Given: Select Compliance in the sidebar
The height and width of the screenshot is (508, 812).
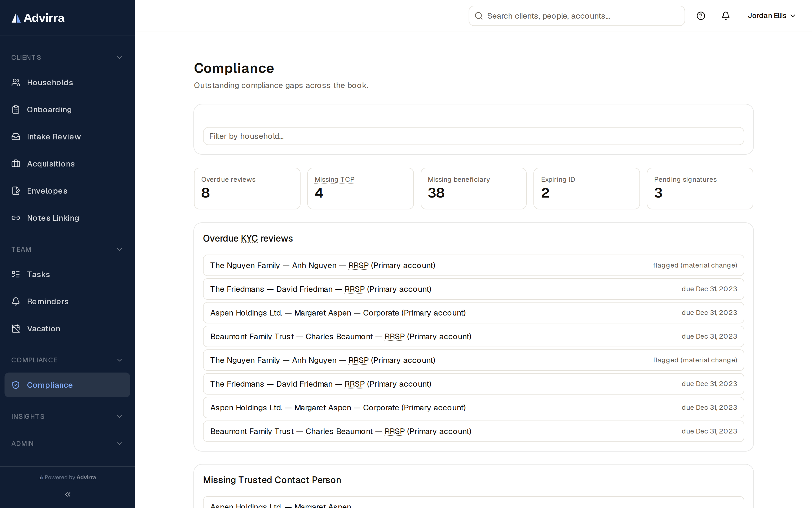Looking at the screenshot, I should 67,385.
